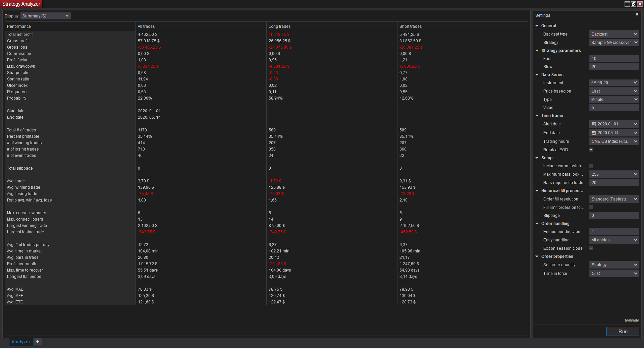
Task: Enable the Include commission checkbox
Action: click(x=591, y=166)
